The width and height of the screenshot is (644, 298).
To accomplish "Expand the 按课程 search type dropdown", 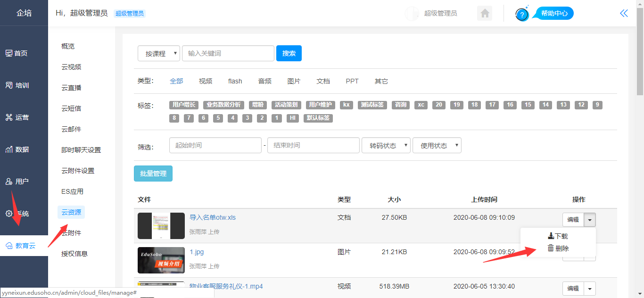I will (x=159, y=53).
